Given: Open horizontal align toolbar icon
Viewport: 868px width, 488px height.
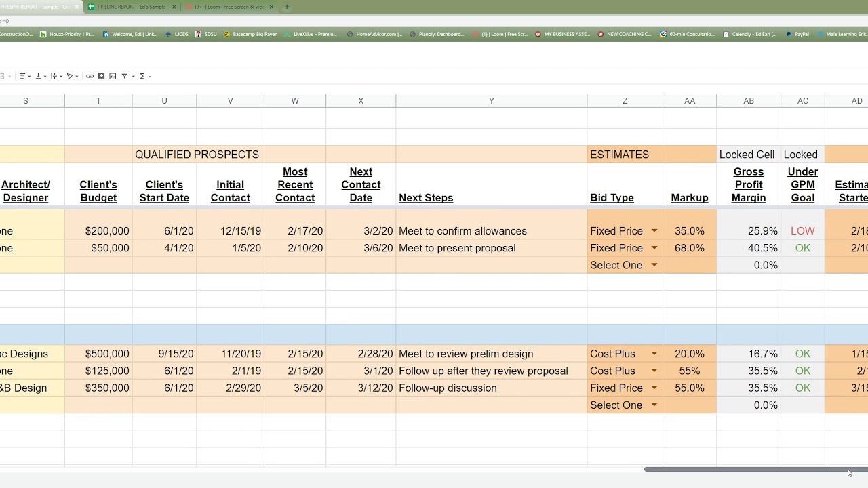Looking at the screenshot, I should click(24, 76).
